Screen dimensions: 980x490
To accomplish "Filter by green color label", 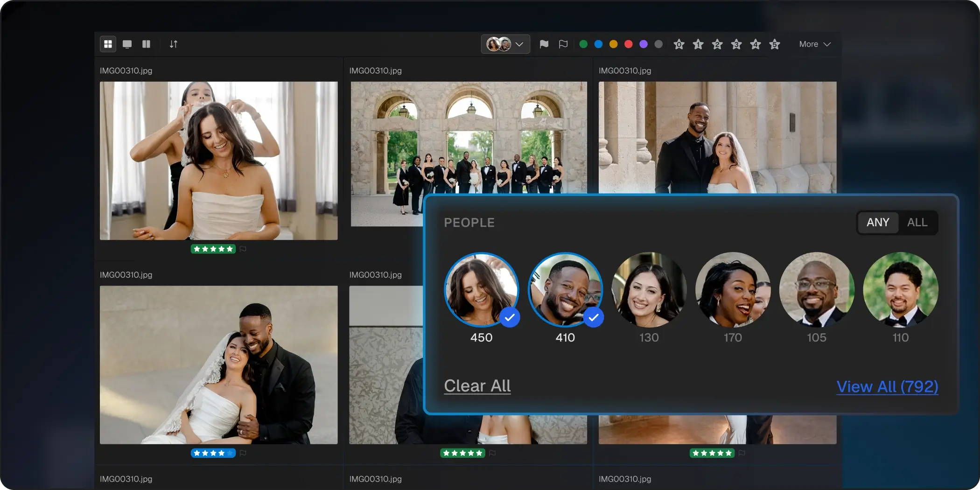I will pos(583,44).
